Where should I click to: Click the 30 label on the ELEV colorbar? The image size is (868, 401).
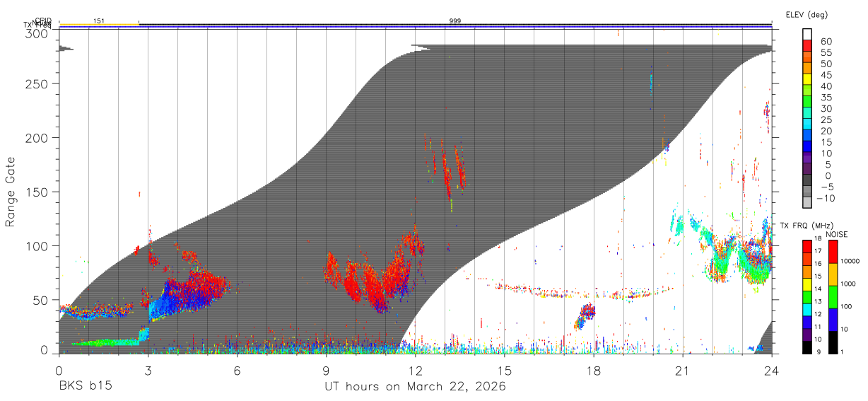826,108
